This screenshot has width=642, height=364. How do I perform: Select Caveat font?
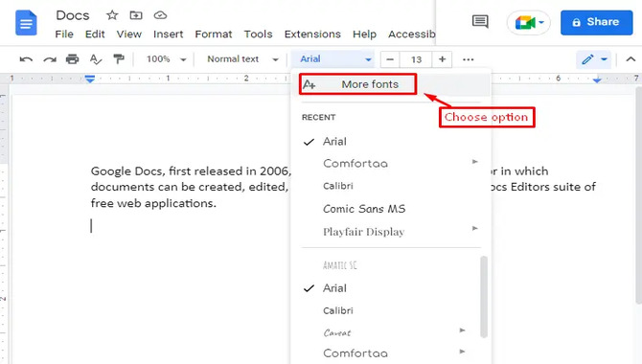click(x=337, y=333)
